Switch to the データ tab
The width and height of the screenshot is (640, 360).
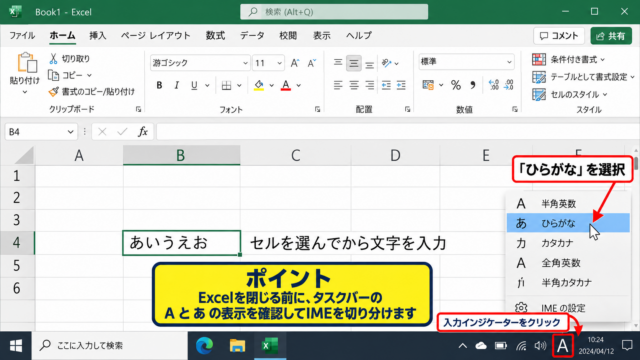point(252,36)
